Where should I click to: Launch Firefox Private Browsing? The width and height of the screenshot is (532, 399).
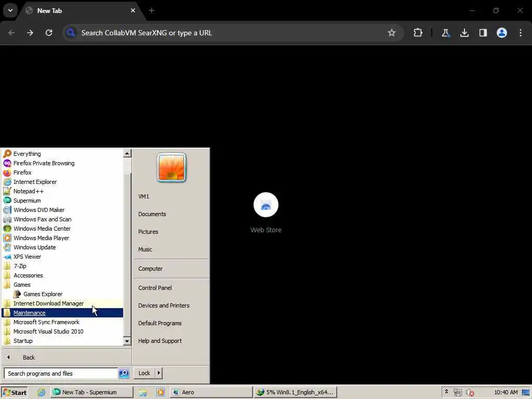[x=62, y=163]
